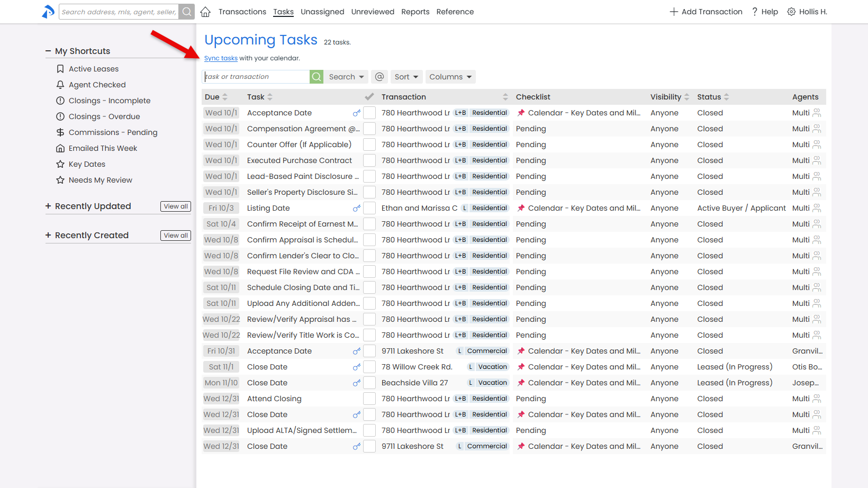
Task: Expand the Recently Updated section
Action: point(48,206)
